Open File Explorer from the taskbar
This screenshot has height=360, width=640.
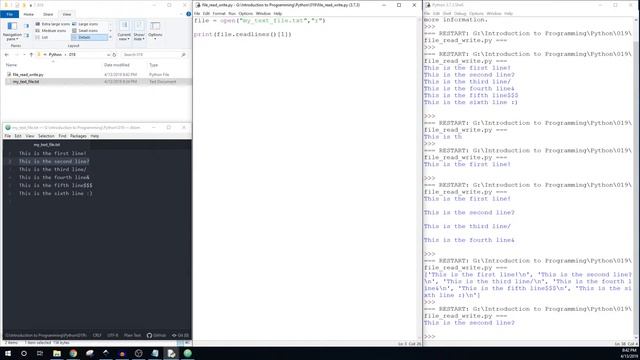[x=57, y=353]
